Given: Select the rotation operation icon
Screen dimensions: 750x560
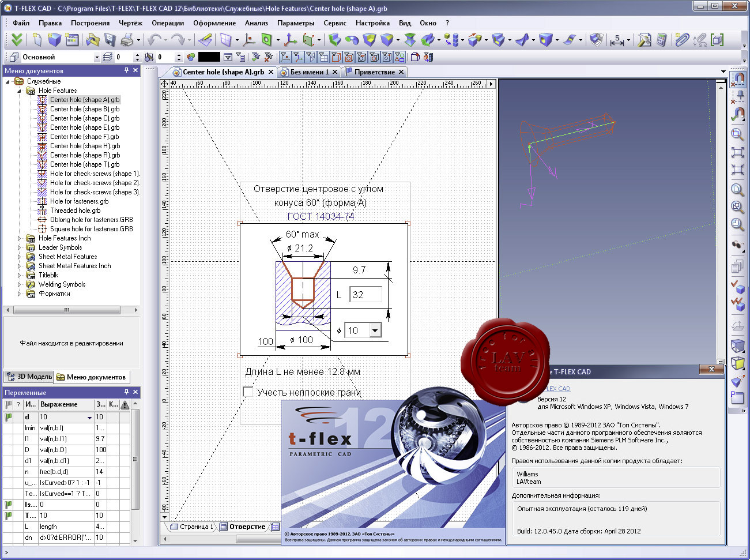Looking at the screenshot, I should coord(352,40).
